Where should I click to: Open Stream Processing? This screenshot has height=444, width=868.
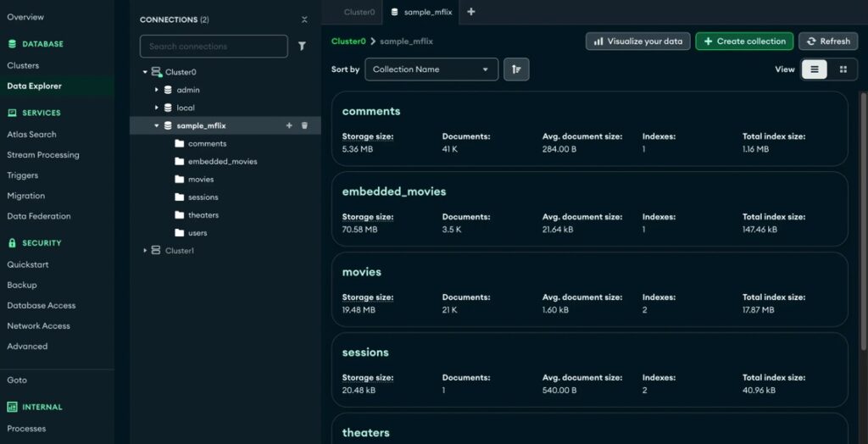pos(43,154)
